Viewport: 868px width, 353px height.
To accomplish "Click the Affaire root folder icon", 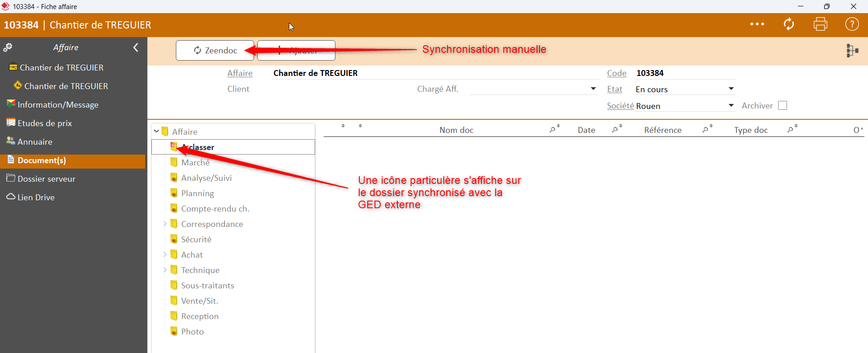I will [x=165, y=132].
